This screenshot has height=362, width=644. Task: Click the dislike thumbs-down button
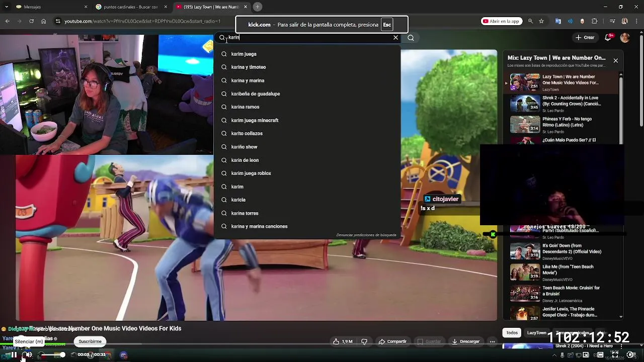[x=364, y=341]
